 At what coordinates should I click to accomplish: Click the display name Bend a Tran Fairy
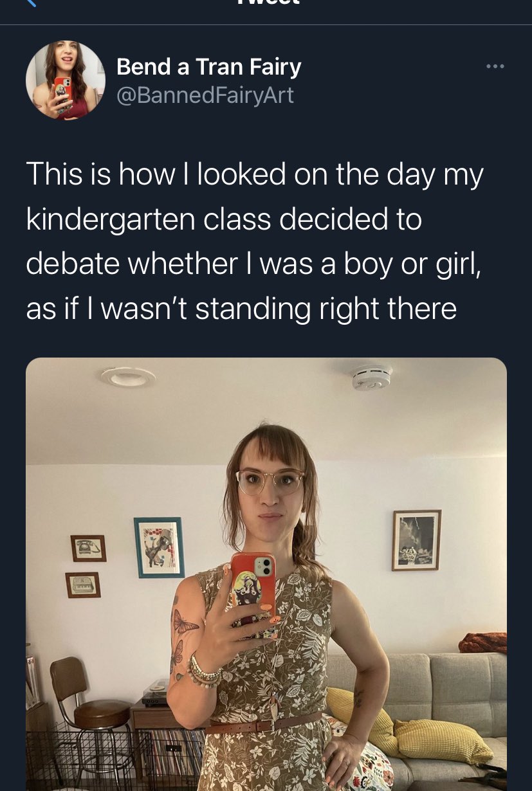pyautogui.click(x=208, y=67)
